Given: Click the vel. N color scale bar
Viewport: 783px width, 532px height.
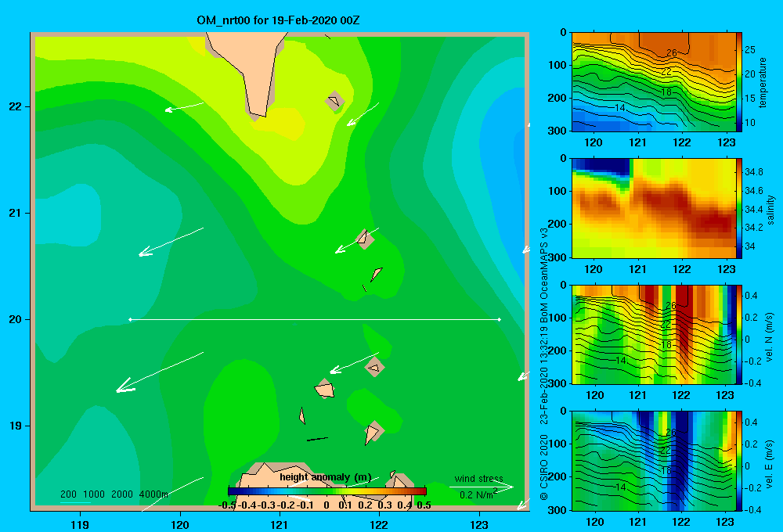Looking at the screenshot, I should [739, 334].
